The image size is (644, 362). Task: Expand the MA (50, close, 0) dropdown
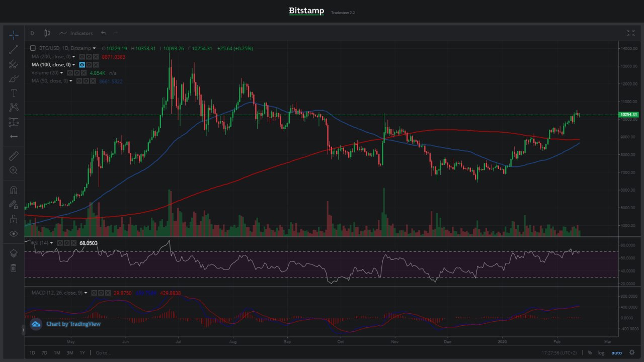pos(70,81)
